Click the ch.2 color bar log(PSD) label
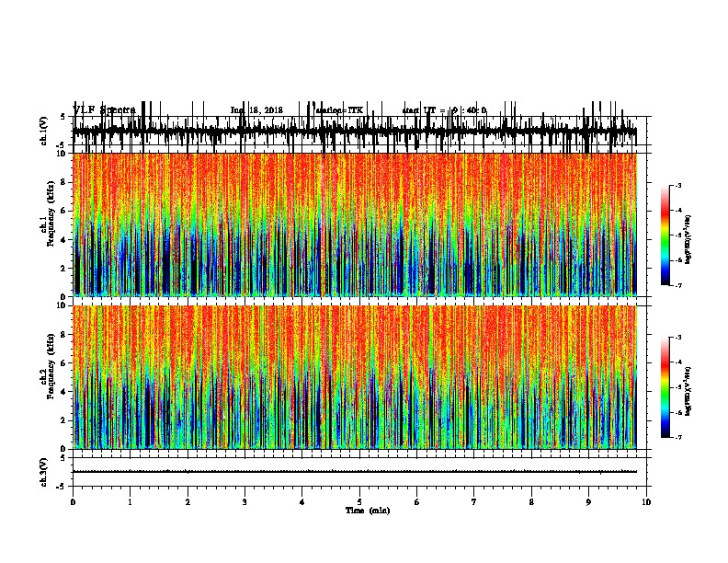This screenshot has height=563, width=728. point(688,392)
